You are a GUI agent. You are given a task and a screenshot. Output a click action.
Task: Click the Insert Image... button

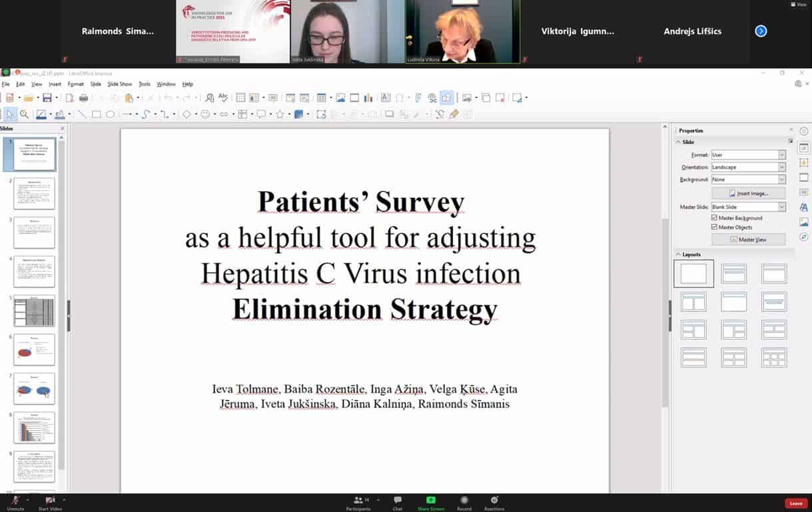pos(749,193)
